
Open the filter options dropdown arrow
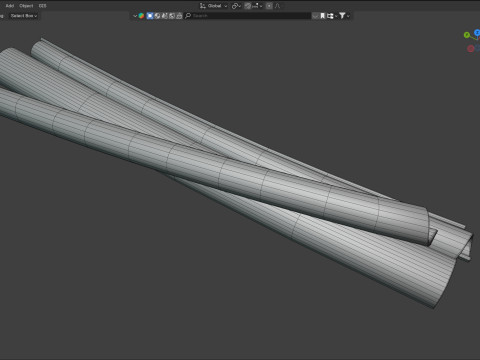[348, 16]
